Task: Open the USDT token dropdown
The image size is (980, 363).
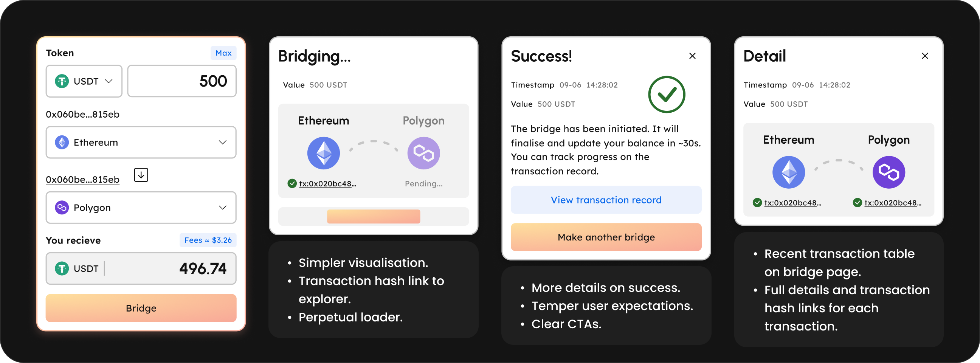Action: coord(84,81)
